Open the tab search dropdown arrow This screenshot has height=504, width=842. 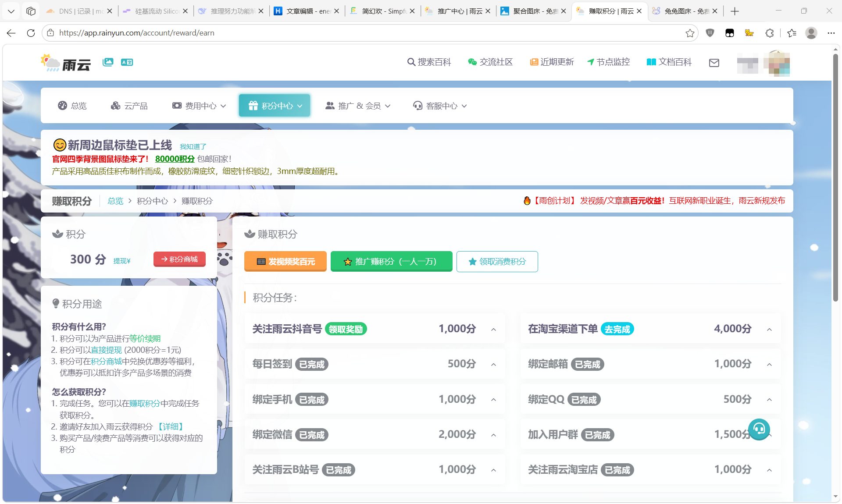(11, 11)
